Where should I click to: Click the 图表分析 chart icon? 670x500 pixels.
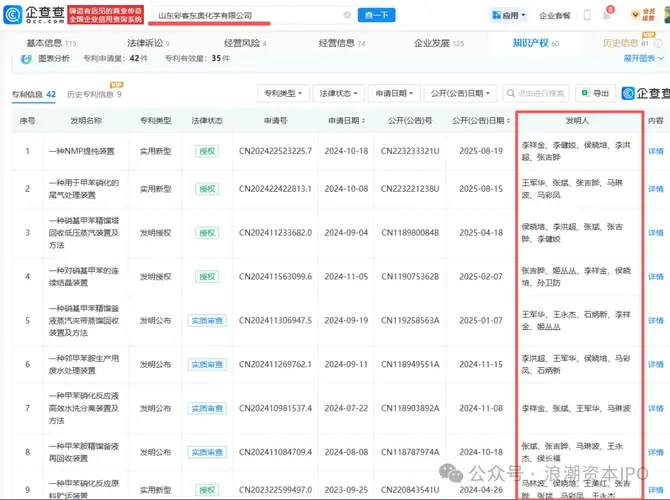point(26,59)
